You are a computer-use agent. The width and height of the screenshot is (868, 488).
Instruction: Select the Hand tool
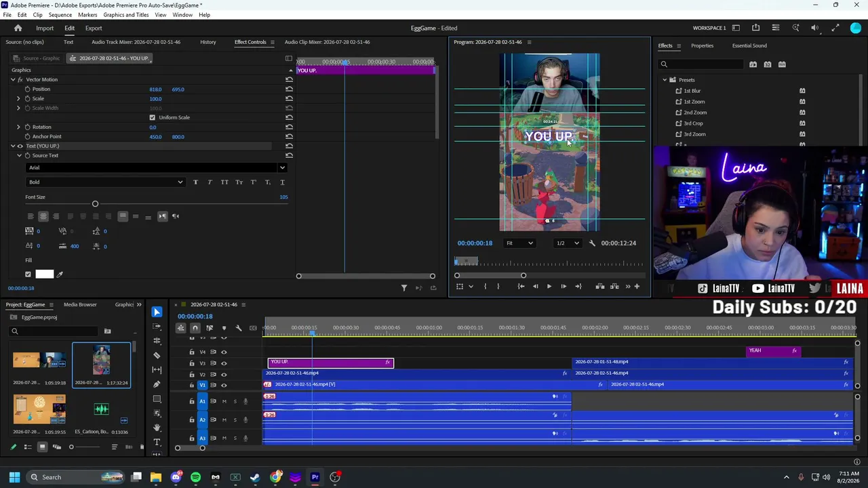[x=157, y=428]
